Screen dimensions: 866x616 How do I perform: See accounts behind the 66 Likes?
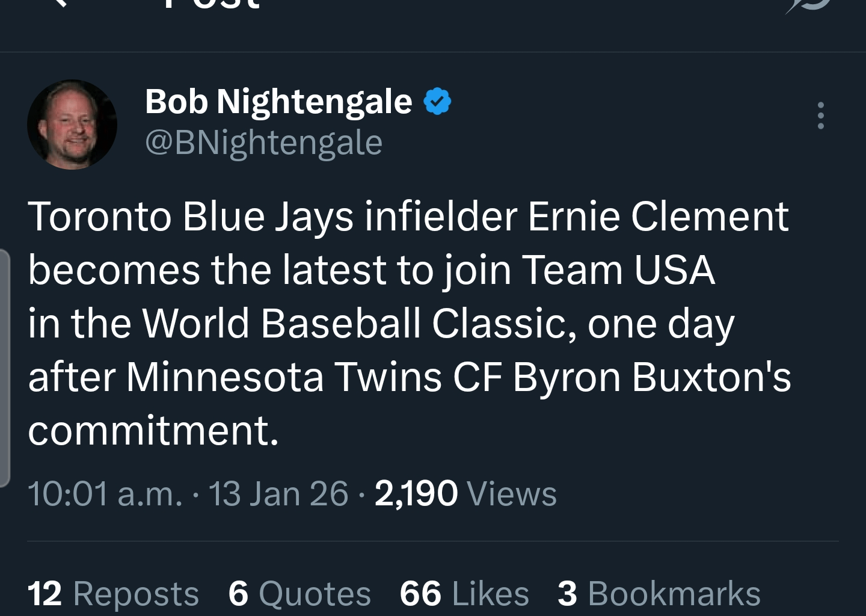463,594
